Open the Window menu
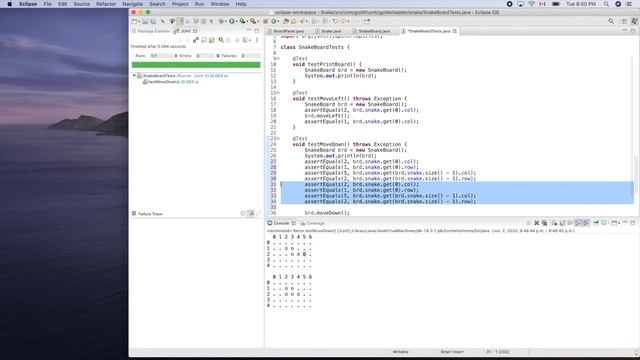Viewport: 640px width, 360px height. click(220, 4)
